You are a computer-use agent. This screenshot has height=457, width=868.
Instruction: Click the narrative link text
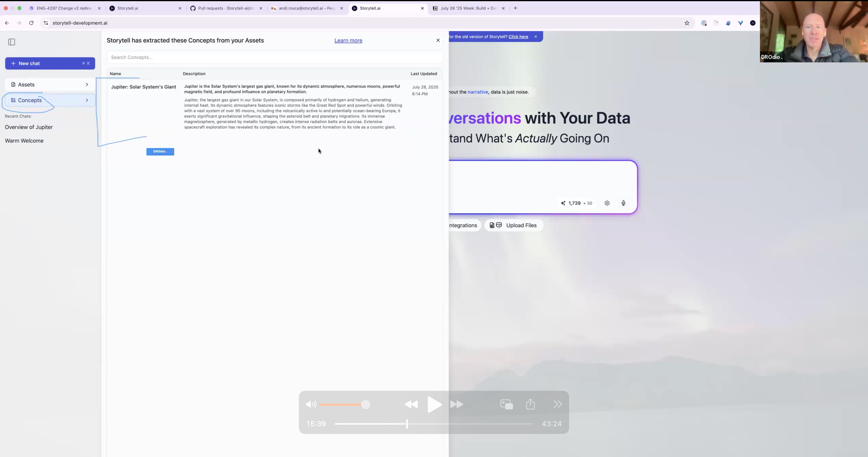click(x=478, y=92)
